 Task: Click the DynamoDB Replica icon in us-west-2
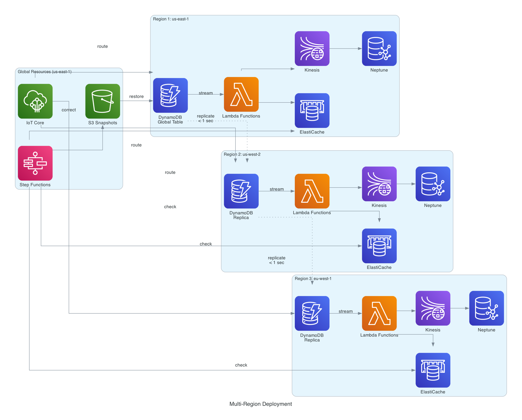pos(241,191)
